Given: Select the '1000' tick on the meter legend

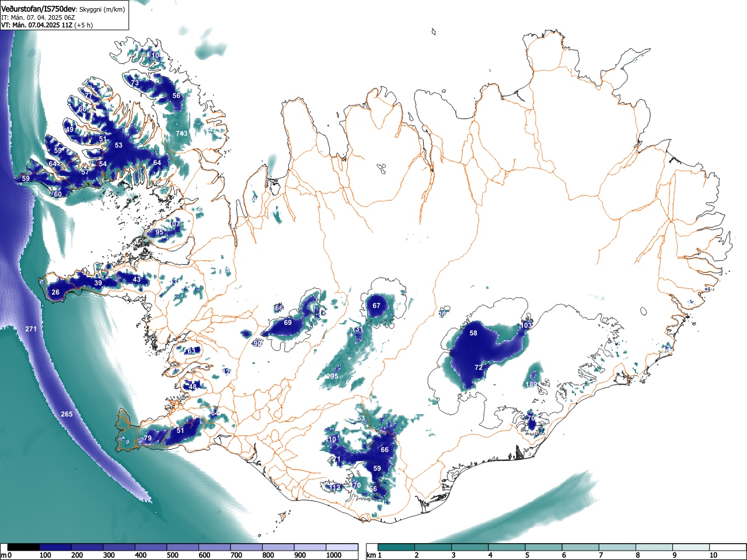Looking at the screenshot, I should point(334,555).
